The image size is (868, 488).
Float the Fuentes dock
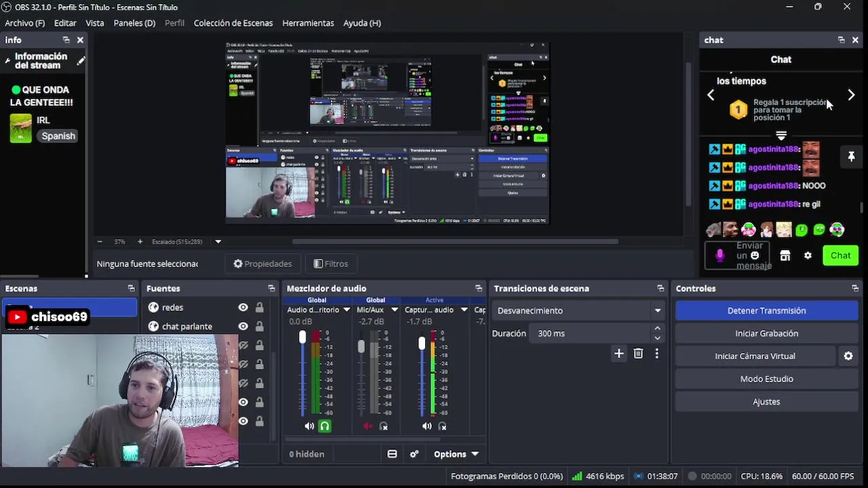pos(271,288)
